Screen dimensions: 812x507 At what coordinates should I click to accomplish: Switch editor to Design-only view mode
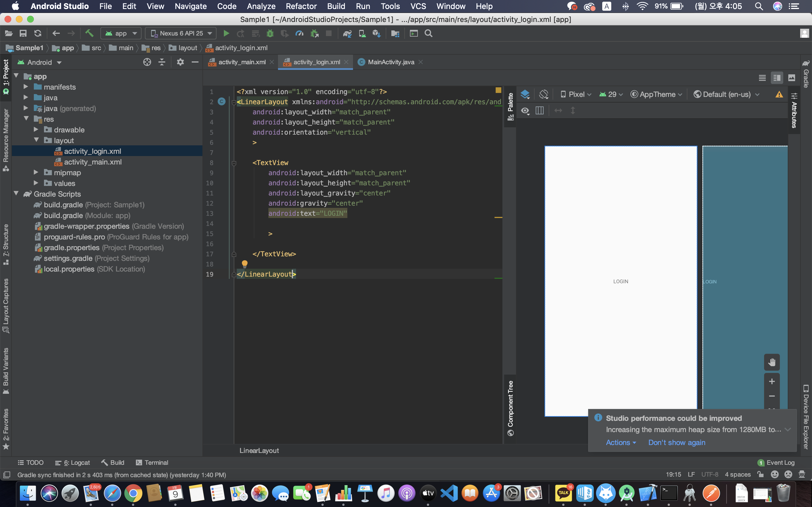click(791, 78)
